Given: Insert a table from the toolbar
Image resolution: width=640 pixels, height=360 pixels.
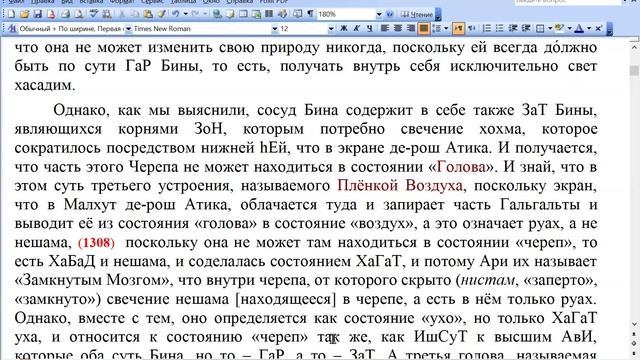Looking at the screenshot, I should tap(244, 14).
